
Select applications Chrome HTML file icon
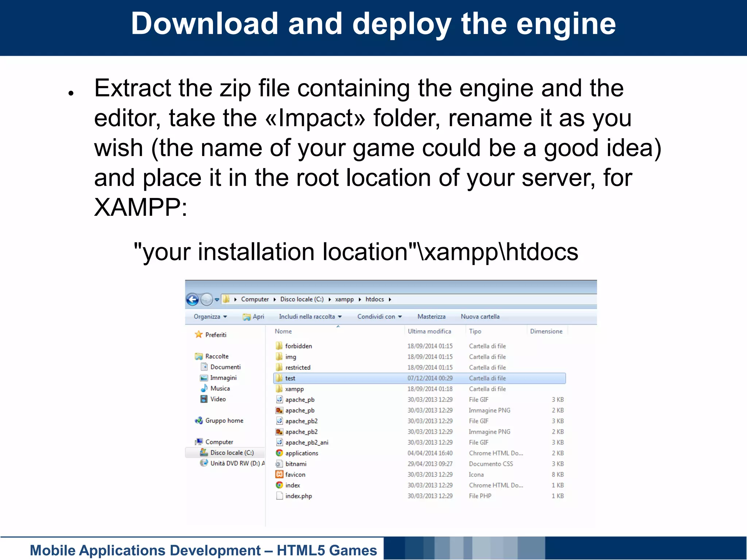click(279, 453)
